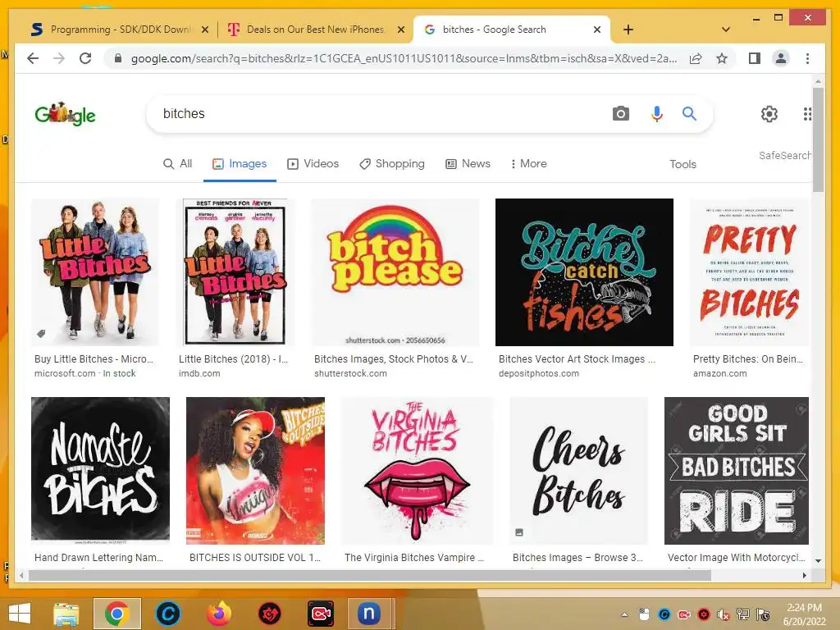Viewport: 840px width, 630px height.
Task: Bookmark this page with the star
Action: pos(722,58)
